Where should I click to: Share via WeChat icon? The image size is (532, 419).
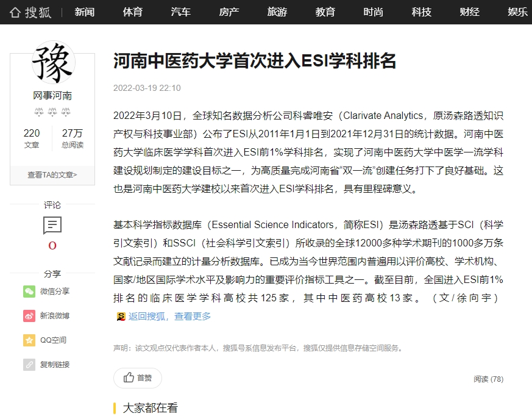[x=29, y=292]
